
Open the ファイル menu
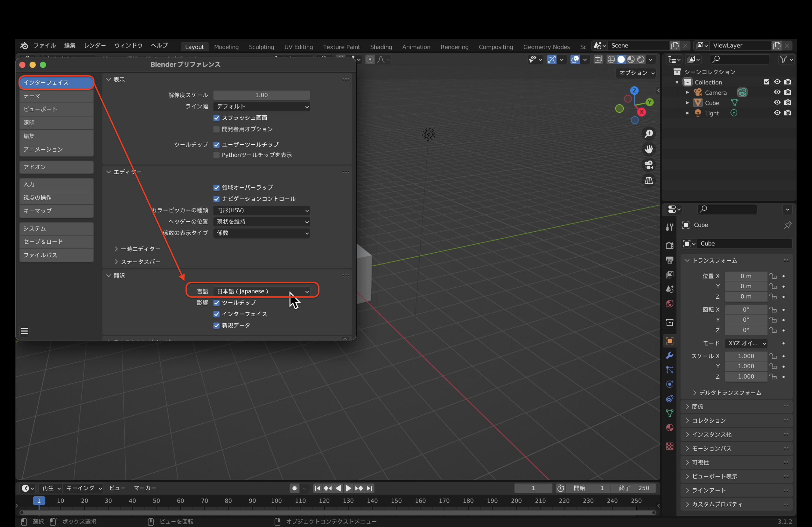[x=45, y=46]
